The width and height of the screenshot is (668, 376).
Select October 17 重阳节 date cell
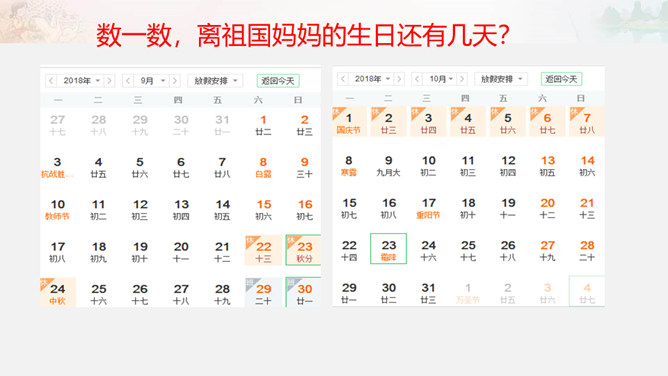pyautogui.click(x=428, y=208)
